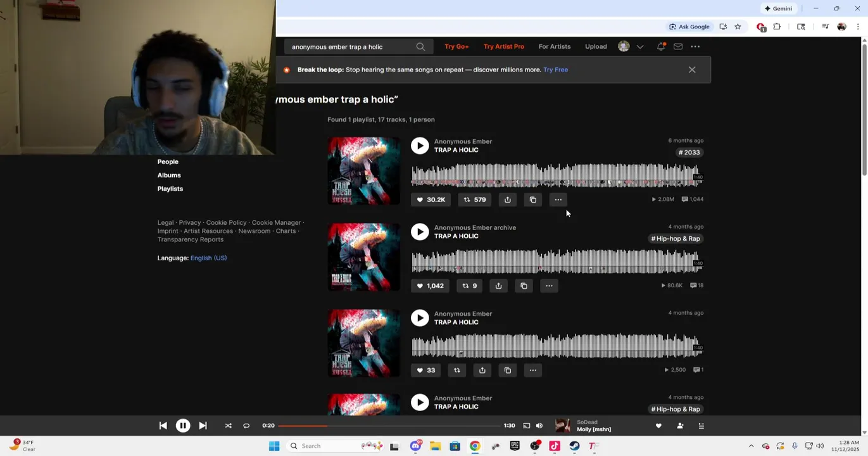Click the search magnifier icon

(x=420, y=47)
